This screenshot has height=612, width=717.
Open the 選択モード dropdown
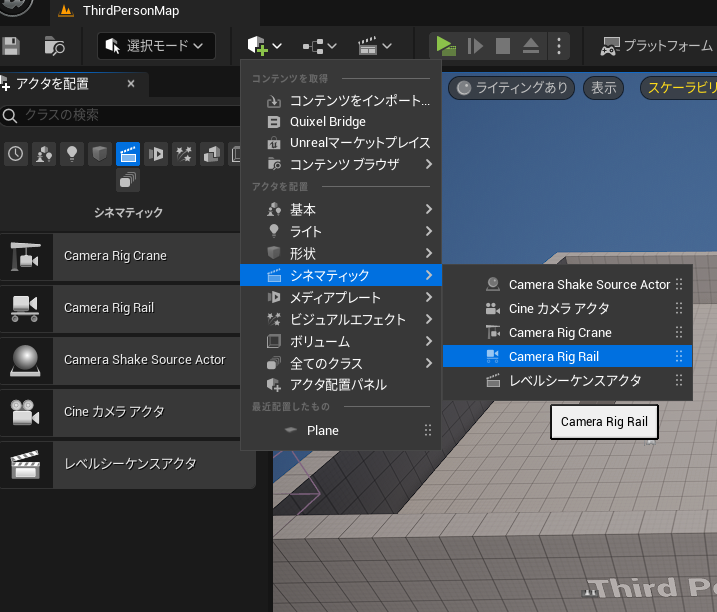tap(156, 45)
